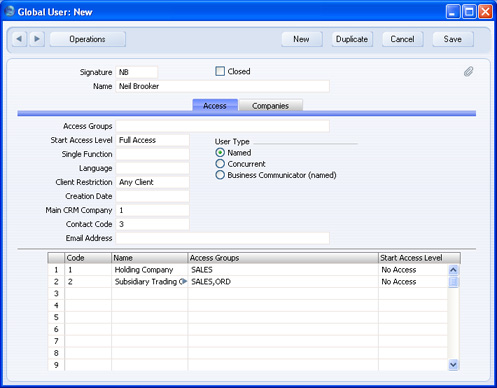Switch to the Companies tab
Viewport: 497px width, 388px height.
(270, 105)
